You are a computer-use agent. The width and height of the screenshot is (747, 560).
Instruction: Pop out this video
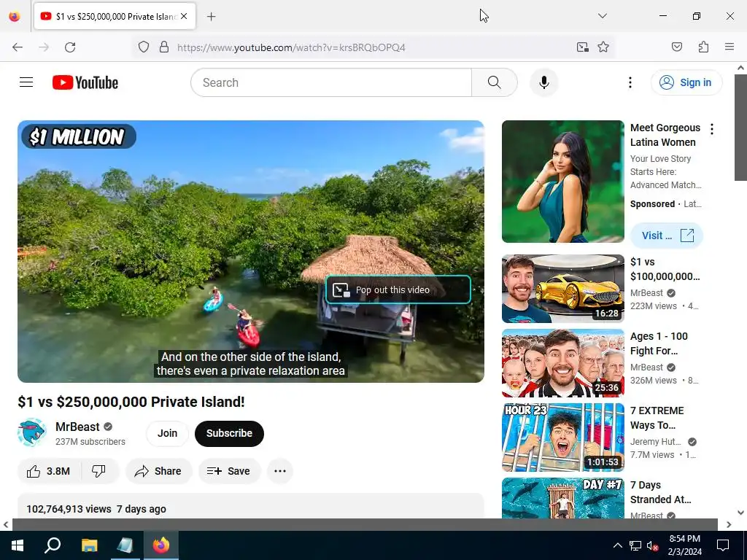tap(398, 289)
